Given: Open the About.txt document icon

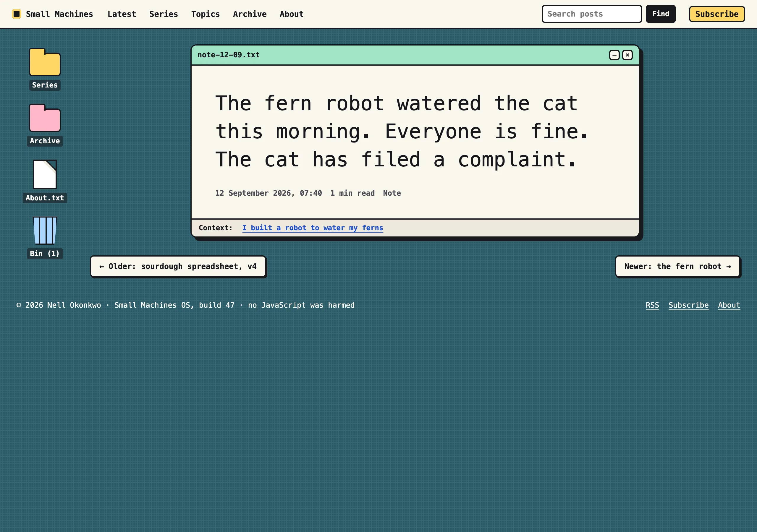Looking at the screenshot, I should (x=45, y=174).
